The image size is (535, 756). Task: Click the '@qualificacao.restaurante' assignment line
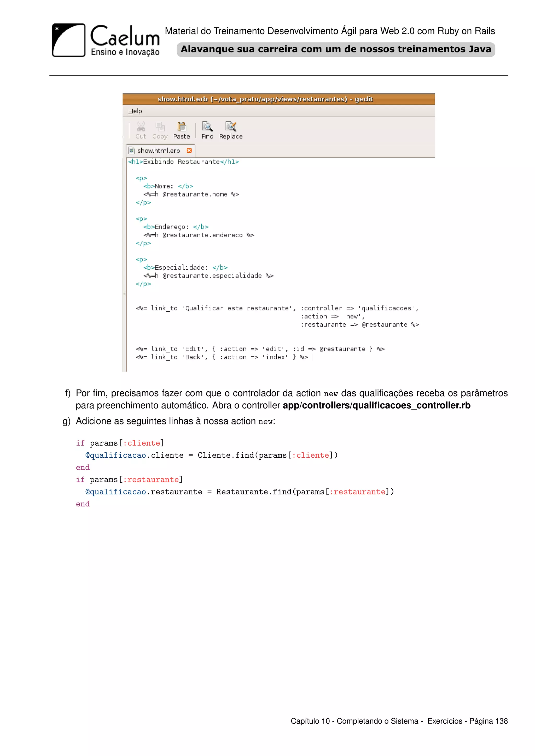(x=240, y=492)
